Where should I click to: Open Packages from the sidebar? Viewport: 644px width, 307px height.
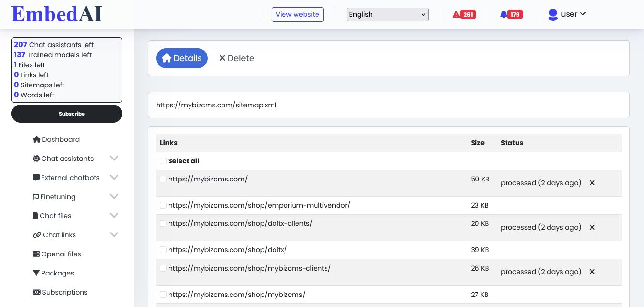(x=57, y=273)
